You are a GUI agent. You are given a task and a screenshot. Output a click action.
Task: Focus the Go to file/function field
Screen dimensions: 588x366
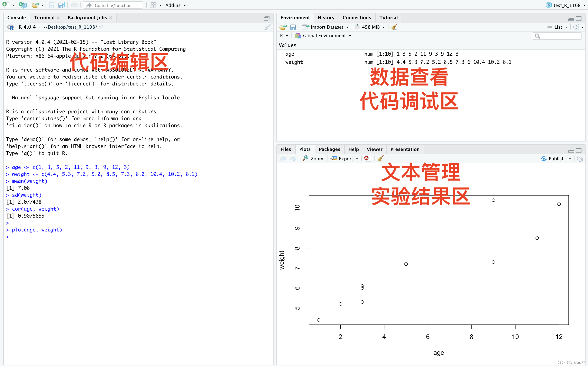click(x=113, y=5)
